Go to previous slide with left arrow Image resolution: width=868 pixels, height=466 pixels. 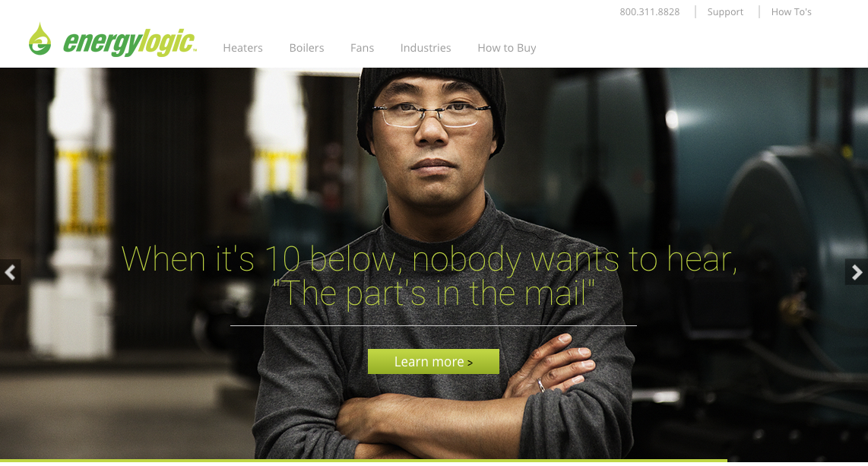10,272
